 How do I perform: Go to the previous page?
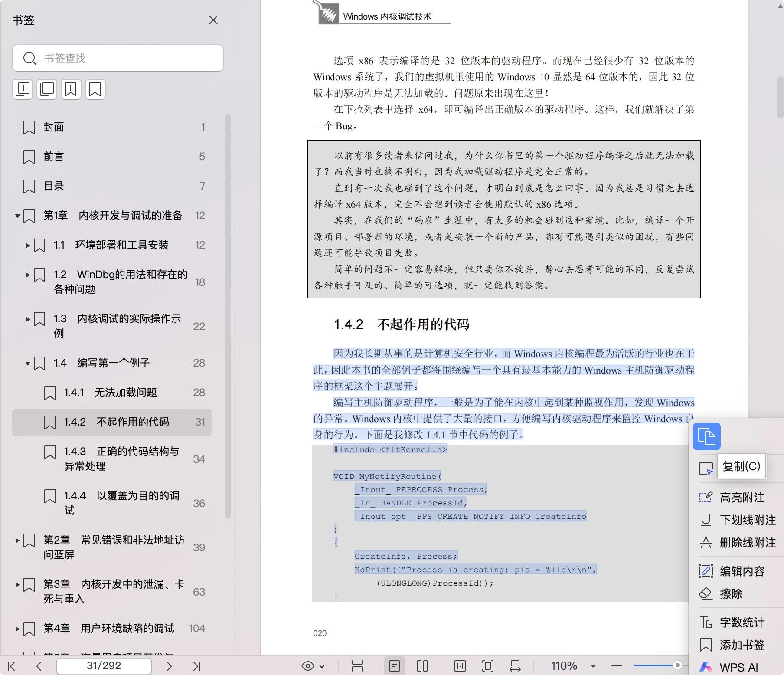[x=39, y=666]
